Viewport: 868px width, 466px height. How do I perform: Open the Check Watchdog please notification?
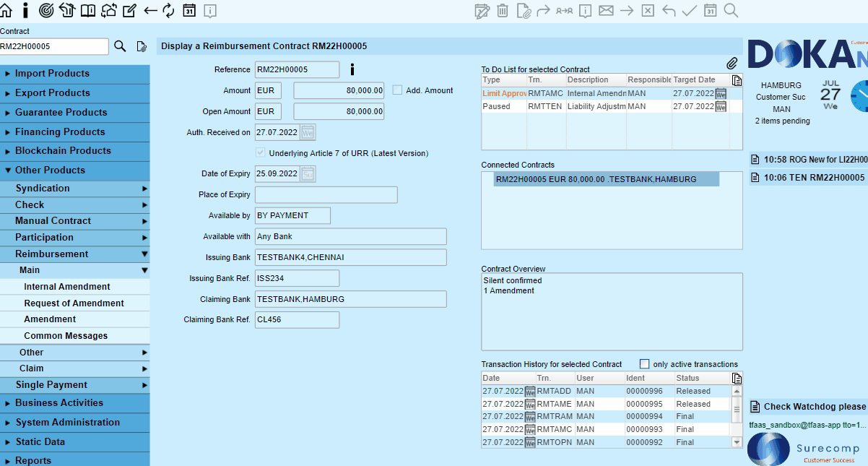[808, 407]
